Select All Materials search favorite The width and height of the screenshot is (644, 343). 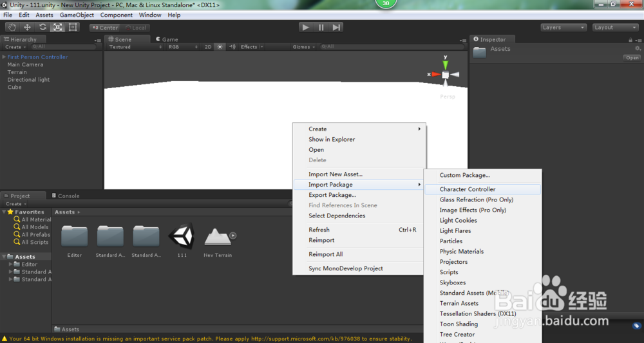pyautogui.click(x=32, y=219)
